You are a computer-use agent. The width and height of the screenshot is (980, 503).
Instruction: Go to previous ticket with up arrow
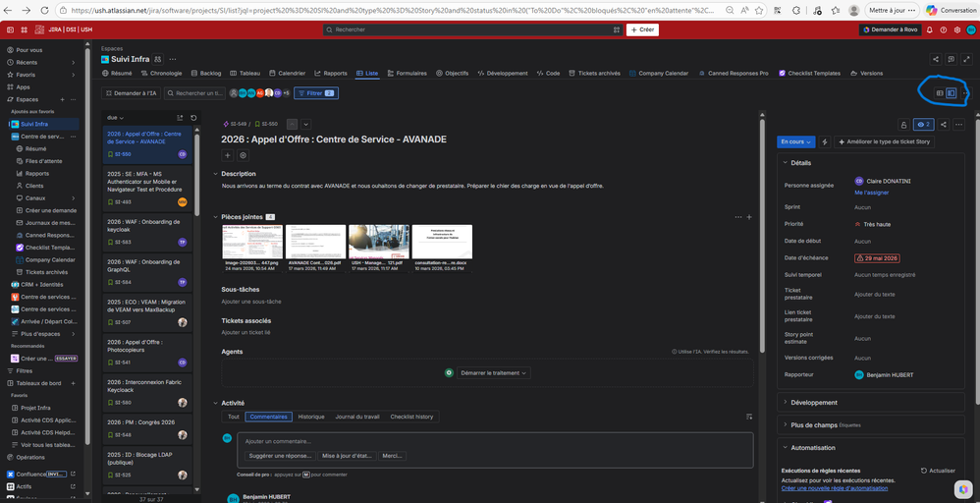(x=293, y=124)
